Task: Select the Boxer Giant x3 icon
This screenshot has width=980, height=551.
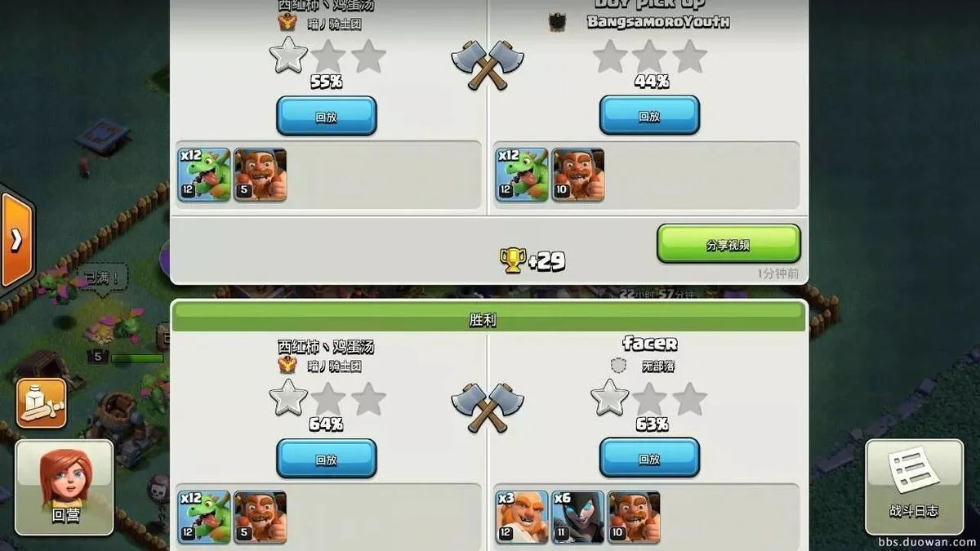Action: tap(522, 518)
